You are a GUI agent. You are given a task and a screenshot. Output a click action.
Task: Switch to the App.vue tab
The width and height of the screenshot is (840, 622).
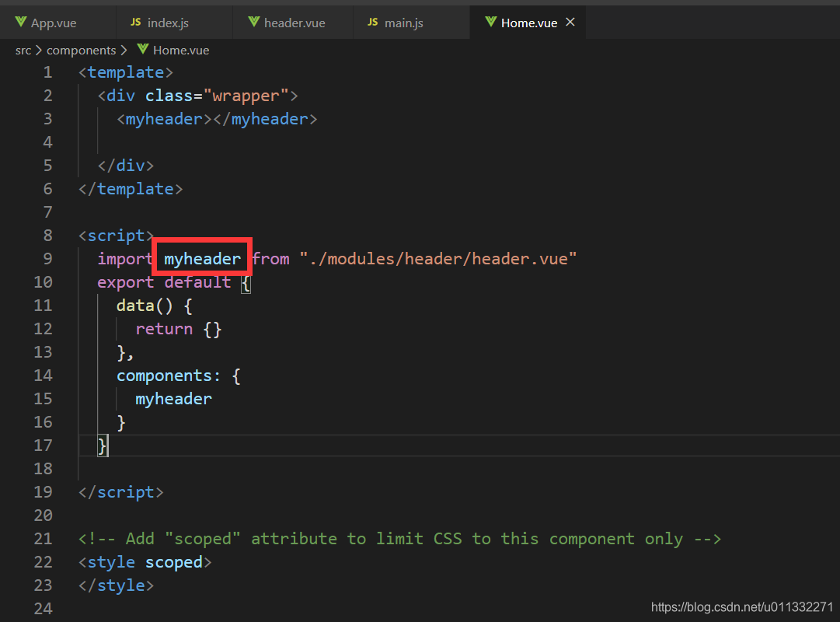tap(58, 23)
